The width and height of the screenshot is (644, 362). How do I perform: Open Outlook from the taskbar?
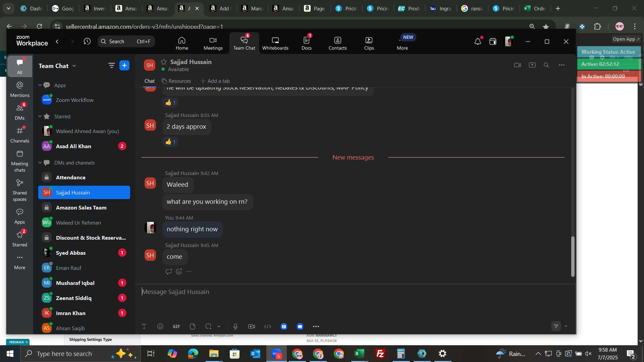pyautogui.click(x=255, y=354)
